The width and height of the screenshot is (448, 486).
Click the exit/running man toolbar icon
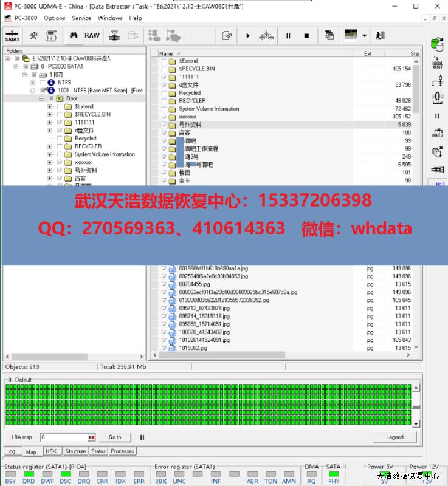point(381,36)
